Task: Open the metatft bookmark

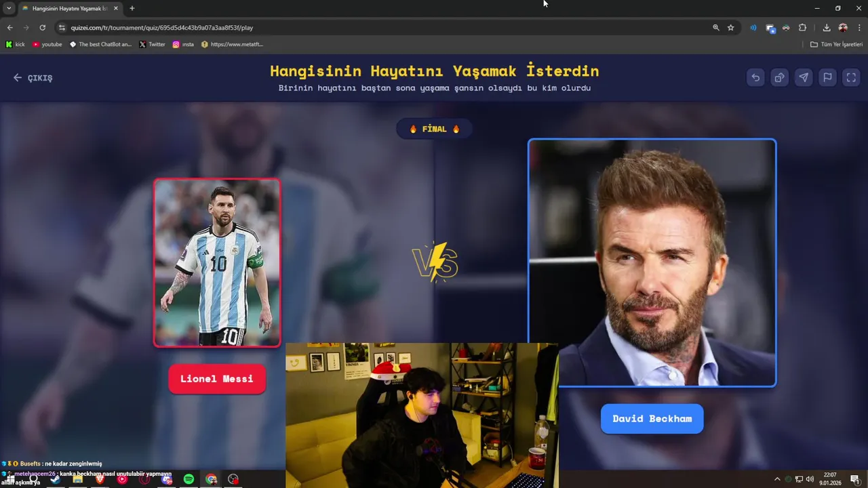Action: tap(232, 44)
